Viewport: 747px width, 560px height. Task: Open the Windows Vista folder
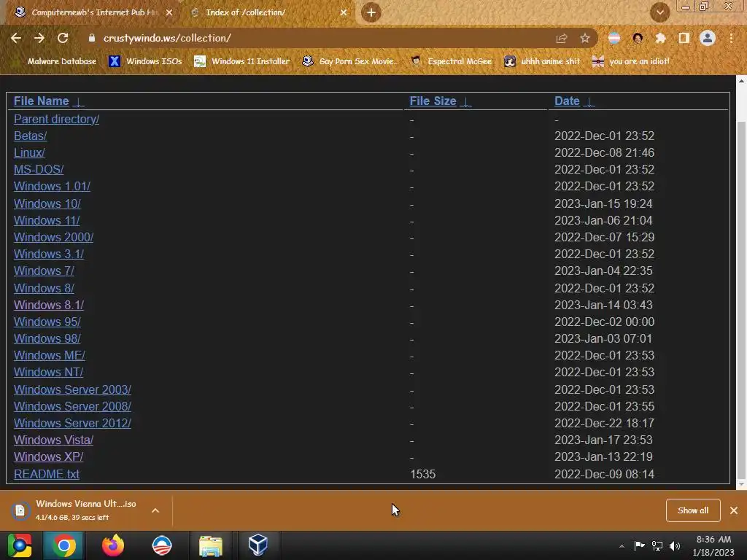pyautogui.click(x=53, y=440)
